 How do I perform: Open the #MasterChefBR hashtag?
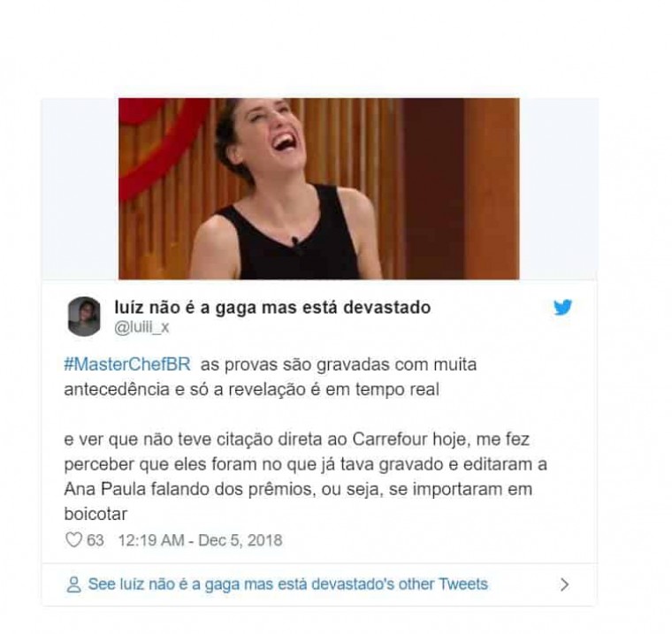click(x=127, y=364)
